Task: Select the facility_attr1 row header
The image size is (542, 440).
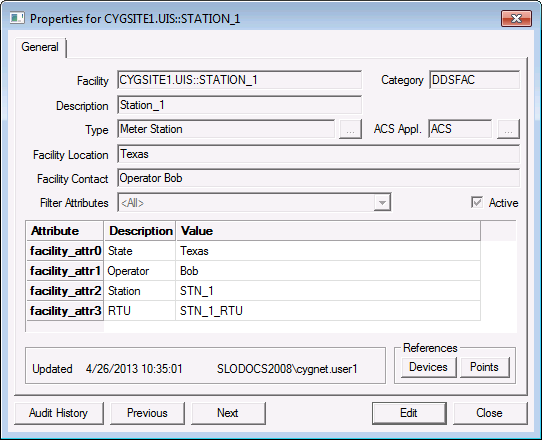Action: coord(65,271)
